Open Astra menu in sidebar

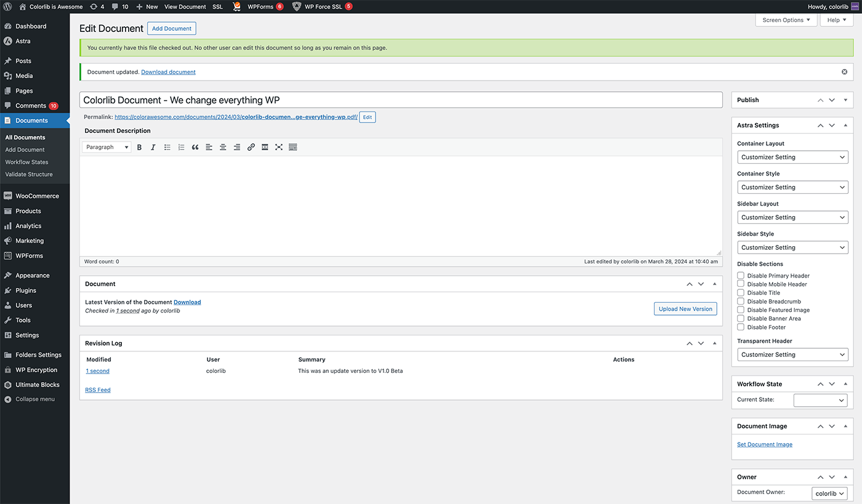(23, 41)
